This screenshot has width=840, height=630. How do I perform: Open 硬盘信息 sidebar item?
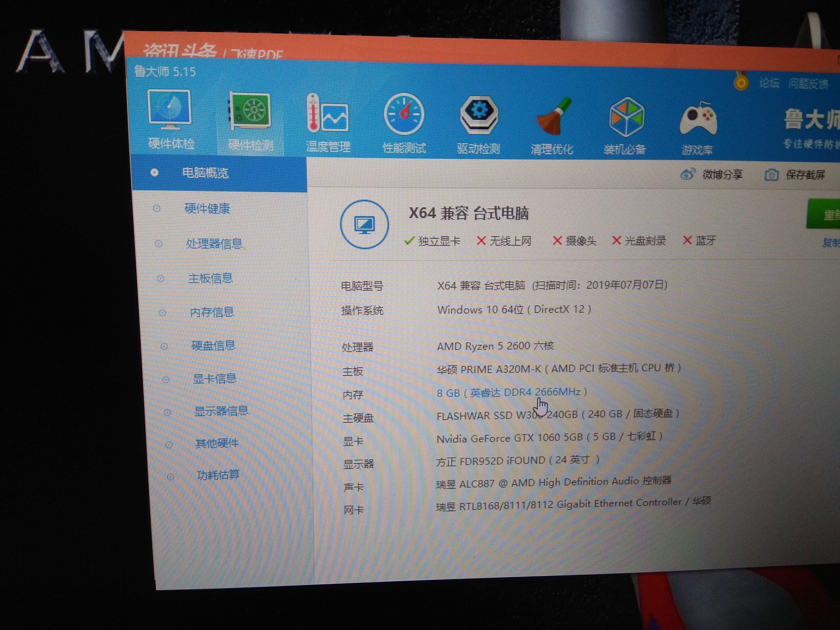213,345
